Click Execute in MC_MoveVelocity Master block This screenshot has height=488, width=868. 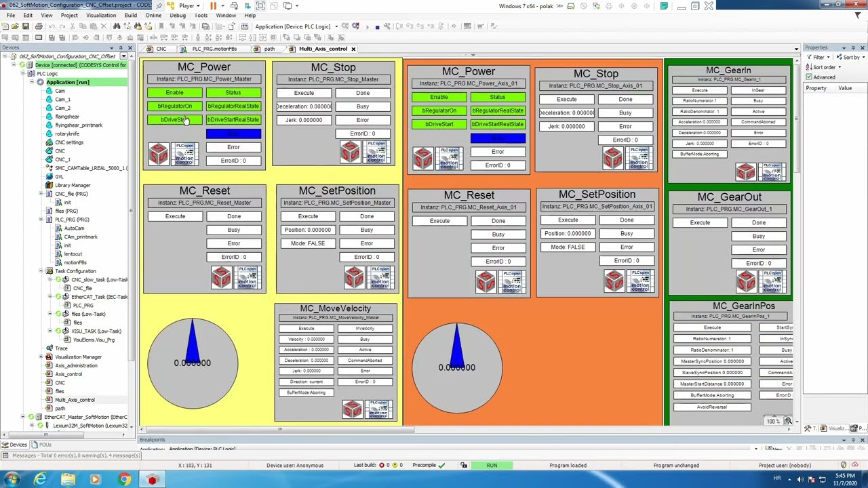307,329
